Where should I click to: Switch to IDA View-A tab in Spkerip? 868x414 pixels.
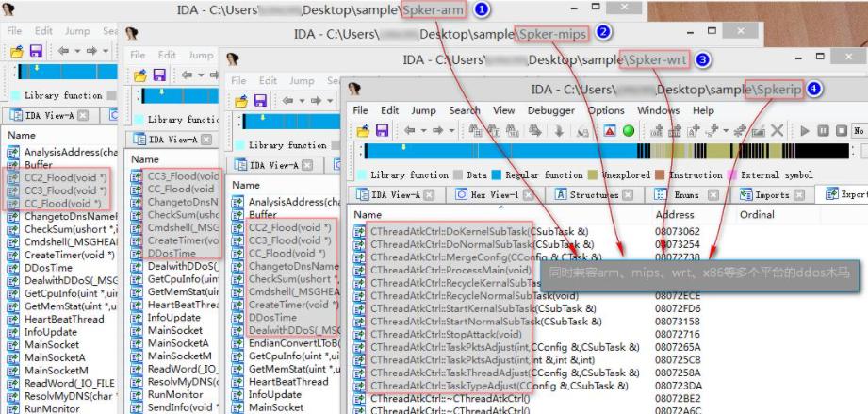coord(396,194)
